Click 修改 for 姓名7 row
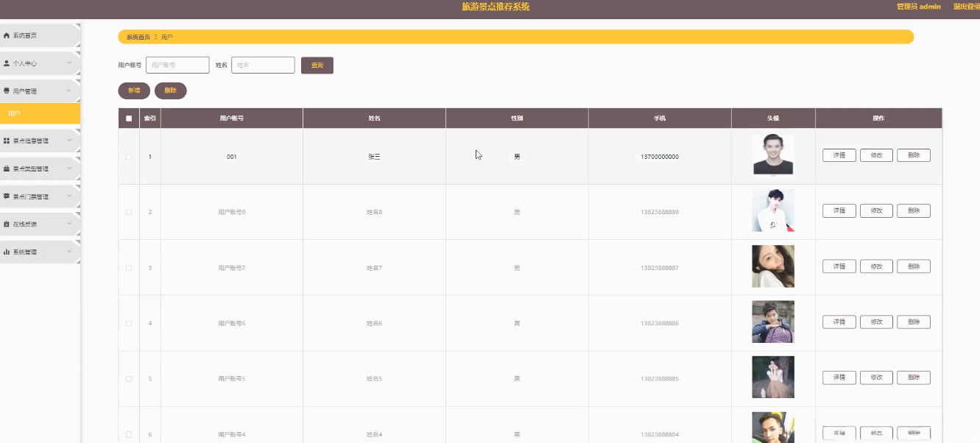Image resolution: width=980 pixels, height=443 pixels. tap(876, 266)
